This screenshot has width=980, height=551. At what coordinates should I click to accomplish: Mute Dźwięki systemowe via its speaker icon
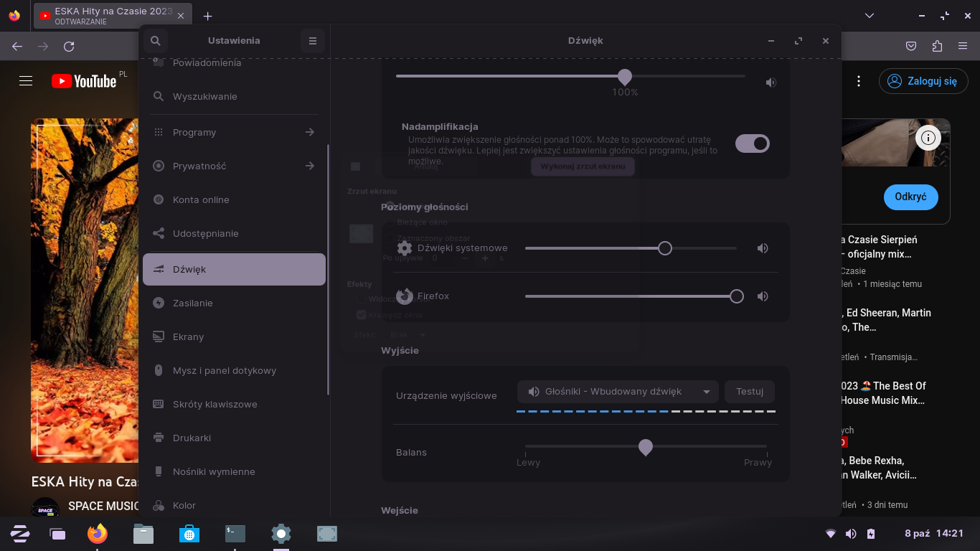pyautogui.click(x=763, y=248)
